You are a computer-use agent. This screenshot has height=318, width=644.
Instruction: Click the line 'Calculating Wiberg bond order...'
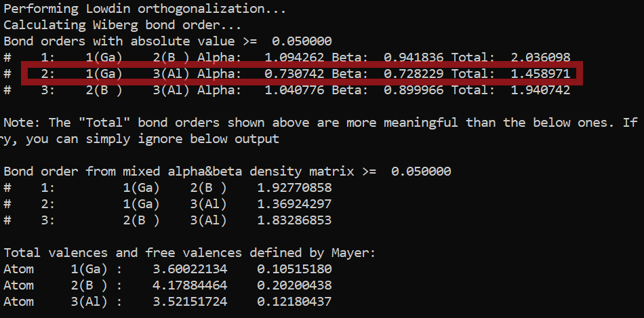123,26
